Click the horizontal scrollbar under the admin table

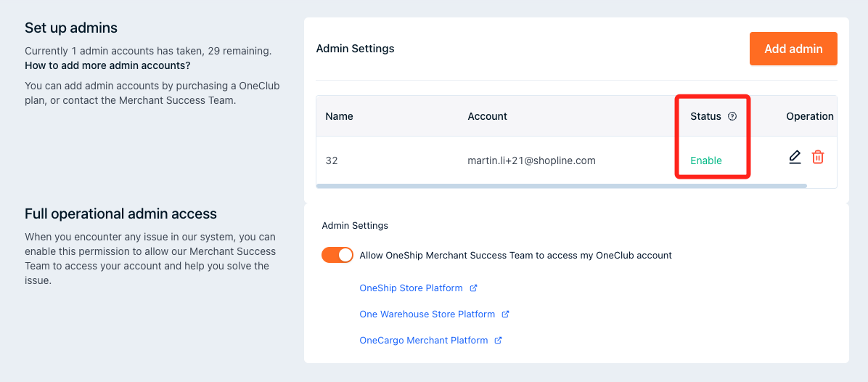click(x=561, y=186)
